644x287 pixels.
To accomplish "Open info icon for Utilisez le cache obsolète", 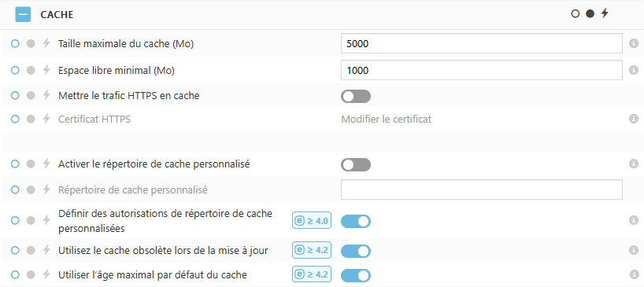I will pyautogui.click(x=634, y=250).
